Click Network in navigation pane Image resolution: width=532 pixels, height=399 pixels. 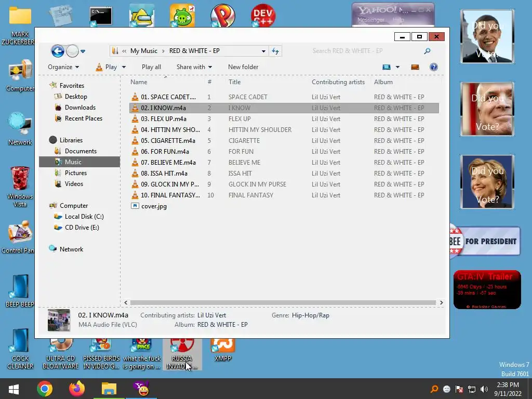point(66,249)
